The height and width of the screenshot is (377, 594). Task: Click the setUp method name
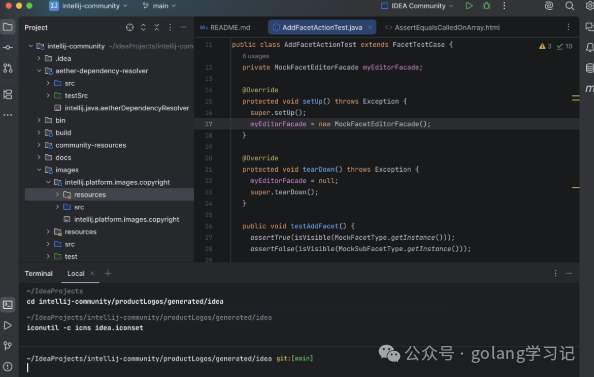[x=312, y=101]
